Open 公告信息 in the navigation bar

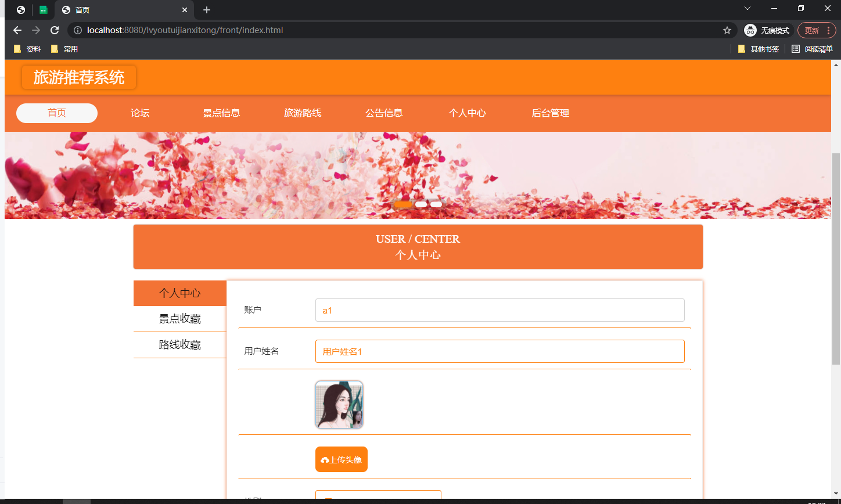click(x=384, y=113)
